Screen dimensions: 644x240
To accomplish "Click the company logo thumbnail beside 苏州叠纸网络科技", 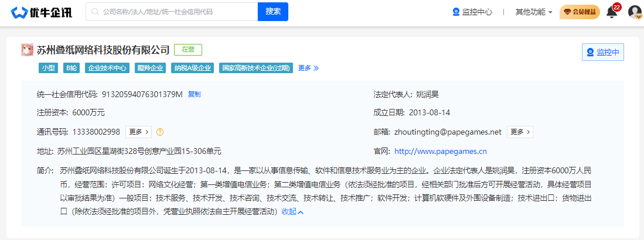I will tap(27, 50).
